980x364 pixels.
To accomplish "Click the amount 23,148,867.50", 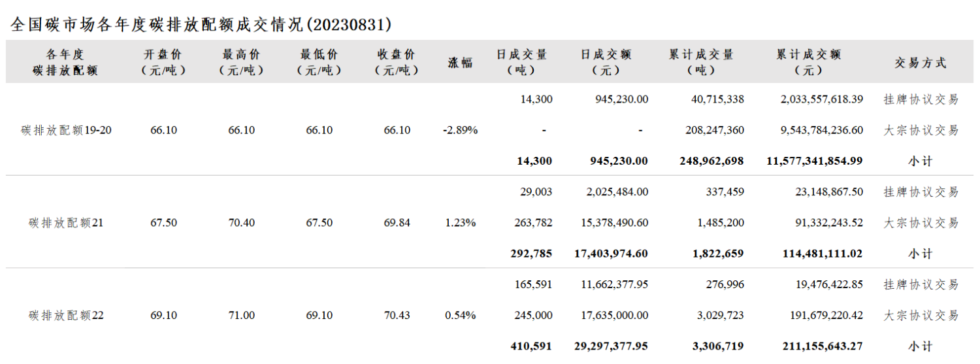I will [x=828, y=192].
